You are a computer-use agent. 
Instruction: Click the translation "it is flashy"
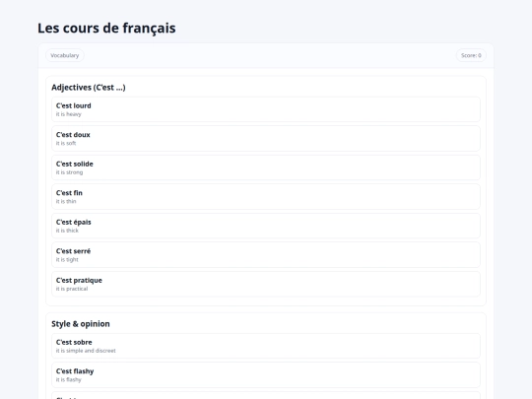click(69, 379)
